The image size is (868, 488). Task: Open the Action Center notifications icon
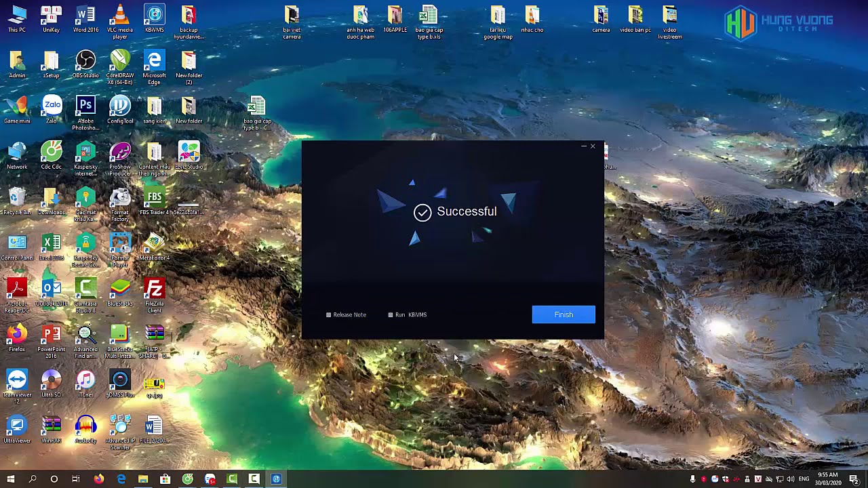(x=854, y=479)
